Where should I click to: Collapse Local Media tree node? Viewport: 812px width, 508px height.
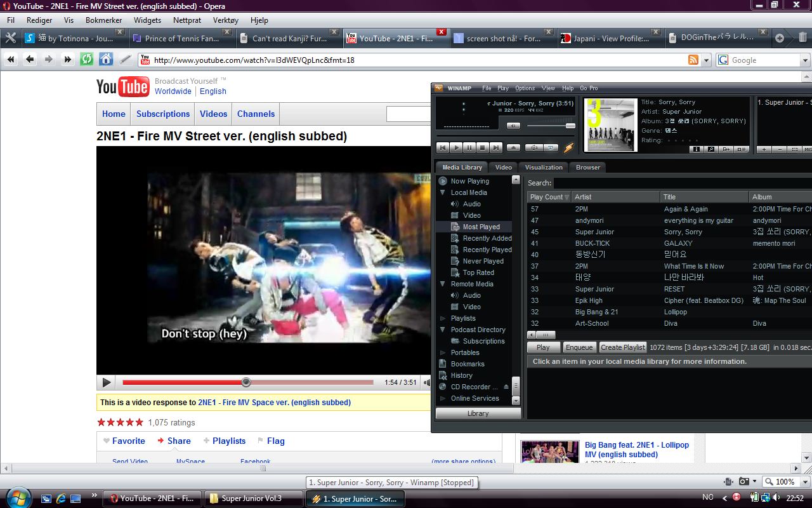point(443,192)
